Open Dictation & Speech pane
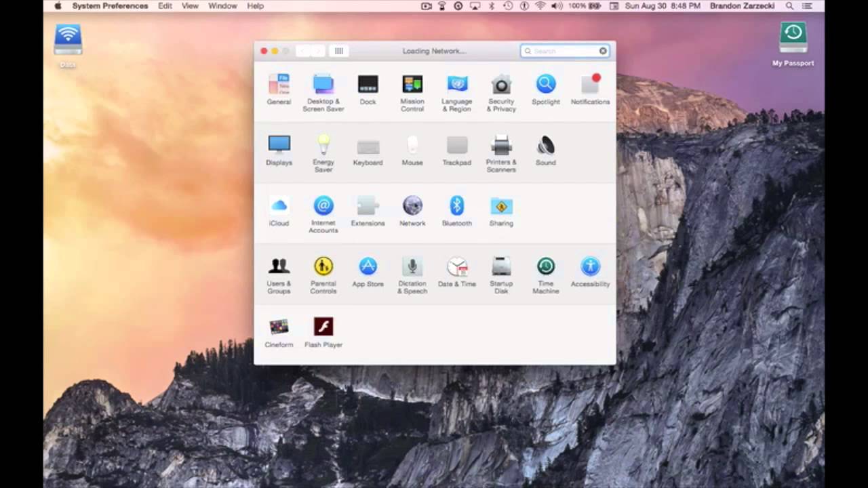 point(412,275)
